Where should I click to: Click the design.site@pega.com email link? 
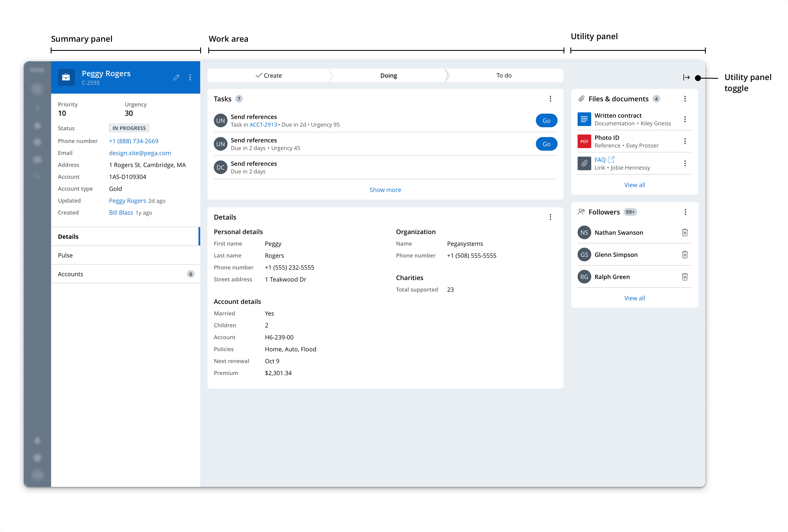pos(140,153)
